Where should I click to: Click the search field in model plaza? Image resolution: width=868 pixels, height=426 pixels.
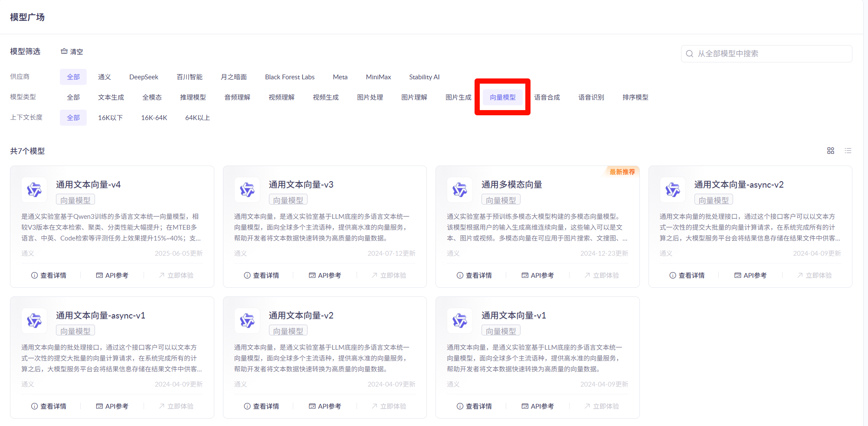[766, 54]
